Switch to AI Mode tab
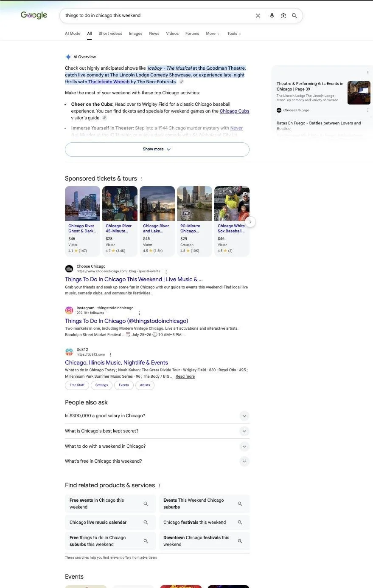This screenshot has height=588, width=373. (73, 34)
